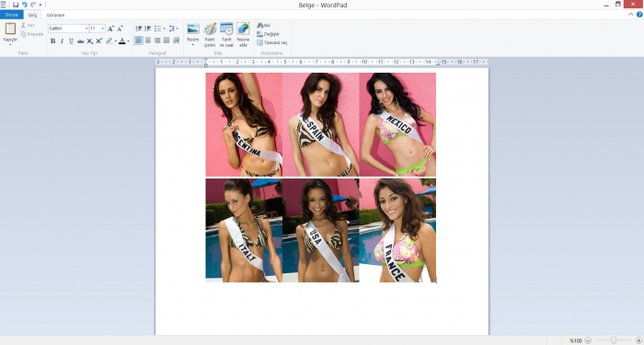Toggle subscript formatting
644x345 pixels.
coord(90,41)
